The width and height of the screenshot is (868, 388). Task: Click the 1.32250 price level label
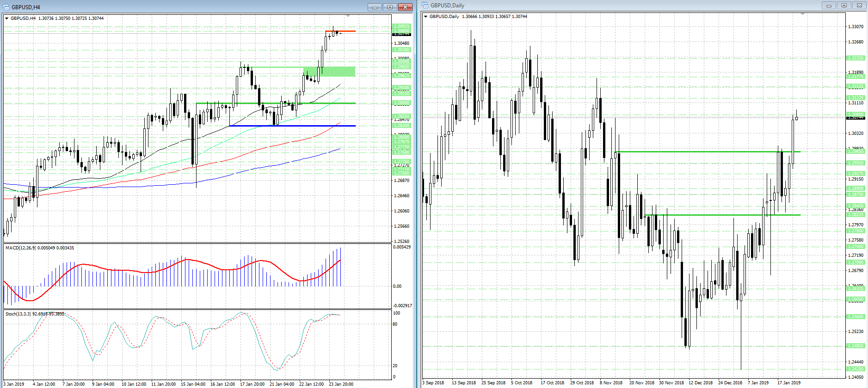(x=856, y=58)
